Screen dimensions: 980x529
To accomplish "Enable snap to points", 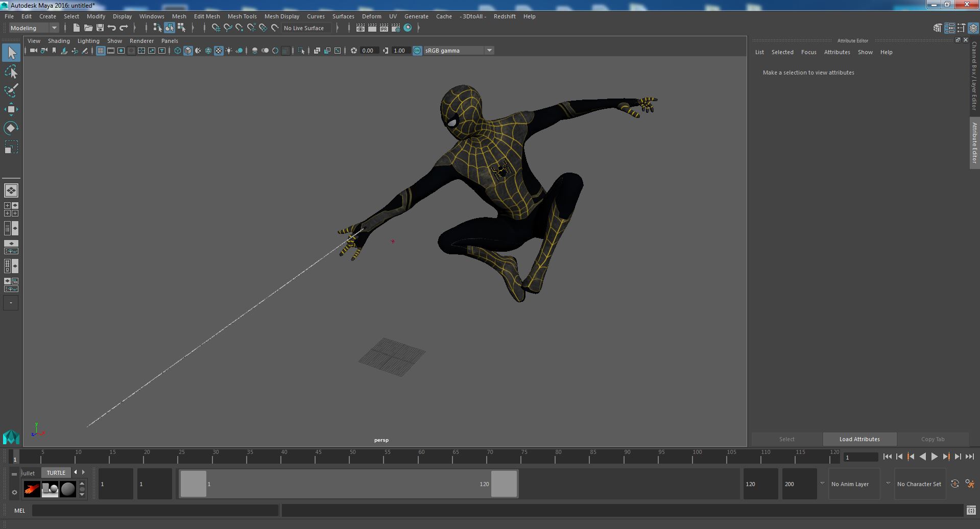I will pos(240,28).
